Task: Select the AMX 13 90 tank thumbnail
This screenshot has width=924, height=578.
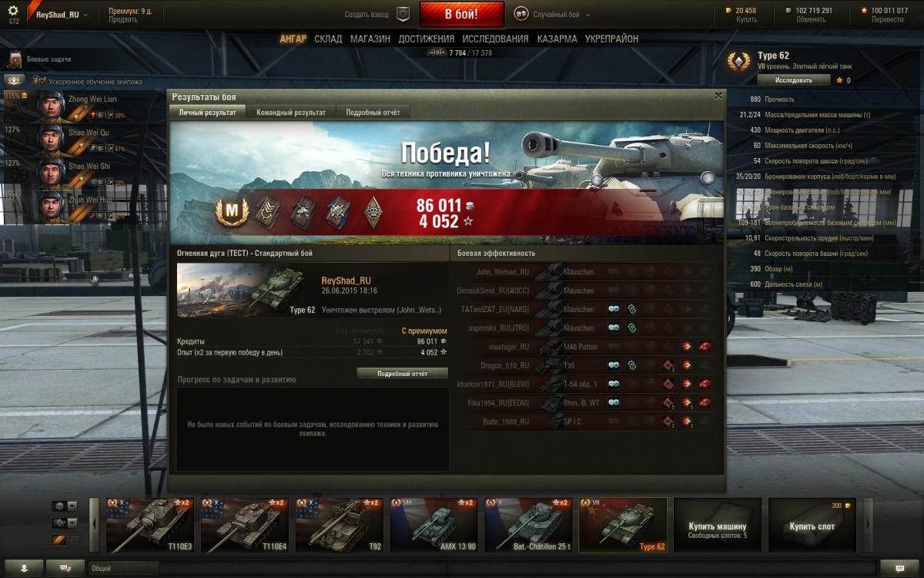Action: [x=434, y=525]
